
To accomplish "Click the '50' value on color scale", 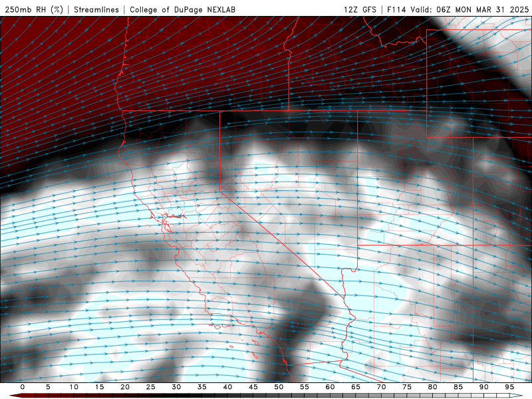I will [x=279, y=387].
